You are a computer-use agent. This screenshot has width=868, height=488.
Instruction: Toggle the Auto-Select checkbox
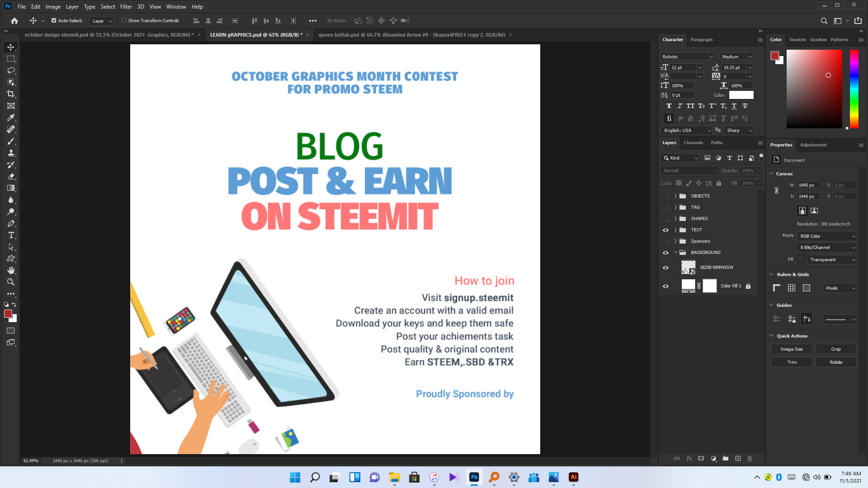(54, 21)
